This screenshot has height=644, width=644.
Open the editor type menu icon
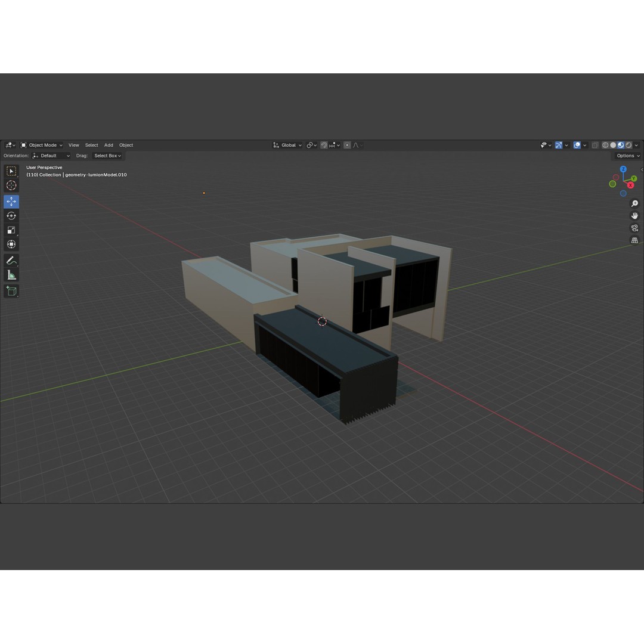[10, 145]
